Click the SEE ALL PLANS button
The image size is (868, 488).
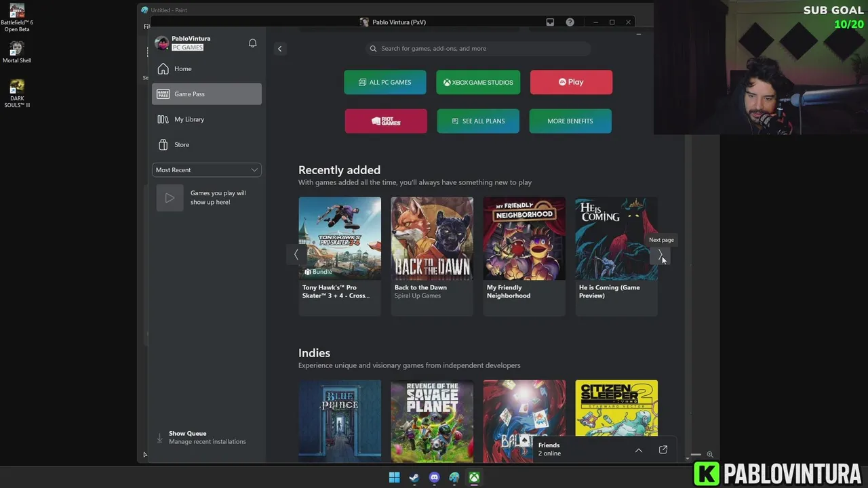(x=478, y=121)
